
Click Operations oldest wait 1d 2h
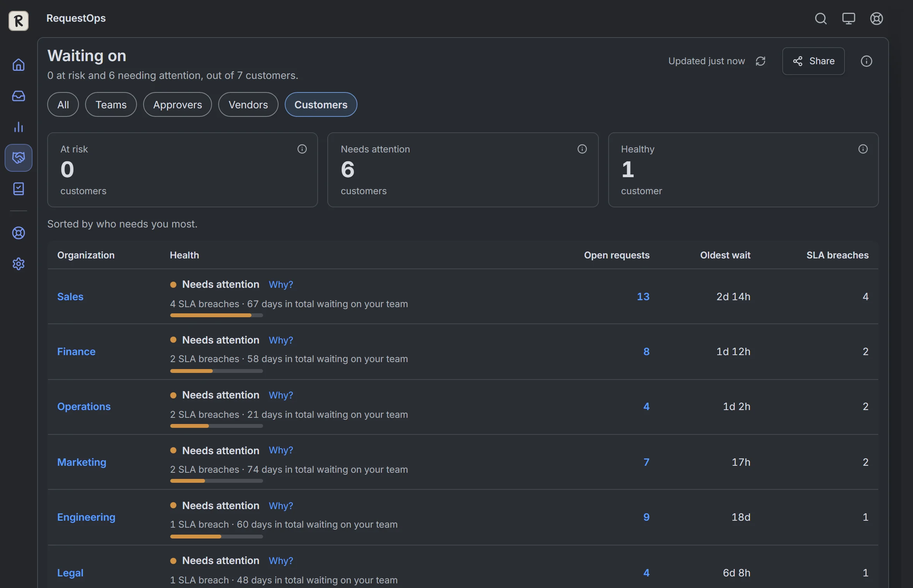(737, 407)
